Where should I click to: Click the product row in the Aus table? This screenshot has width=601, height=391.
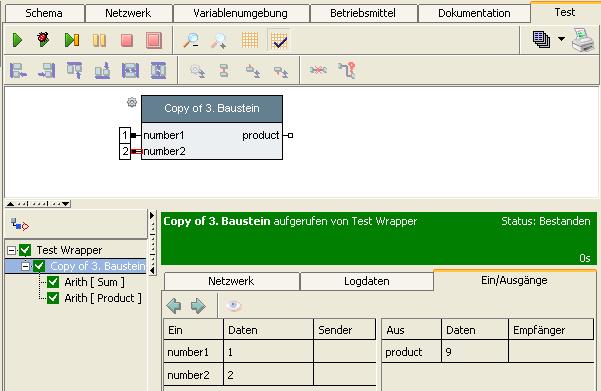(x=488, y=352)
